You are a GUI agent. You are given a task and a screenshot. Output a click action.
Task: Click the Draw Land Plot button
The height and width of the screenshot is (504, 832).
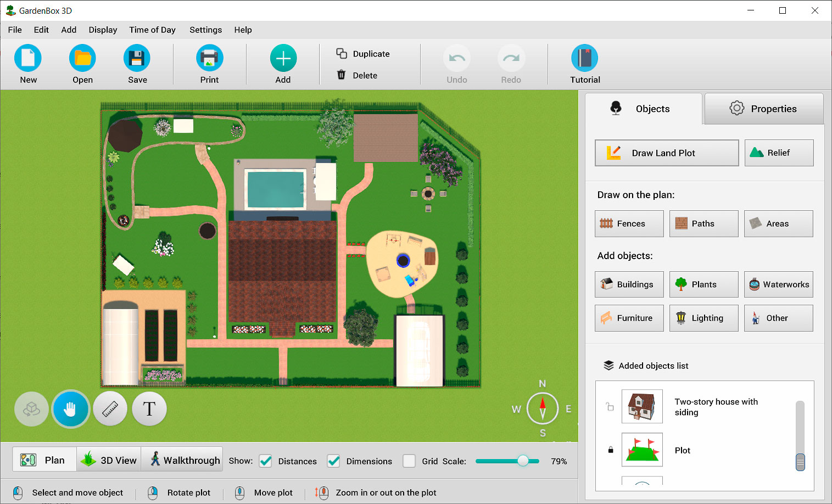click(x=666, y=153)
